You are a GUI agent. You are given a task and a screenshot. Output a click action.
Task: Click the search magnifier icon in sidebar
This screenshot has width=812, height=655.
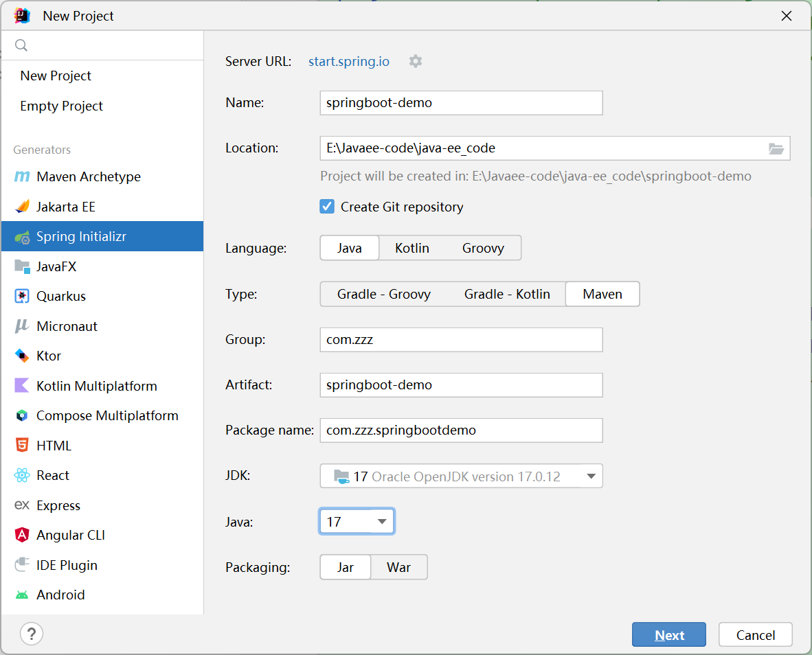pos(21,45)
